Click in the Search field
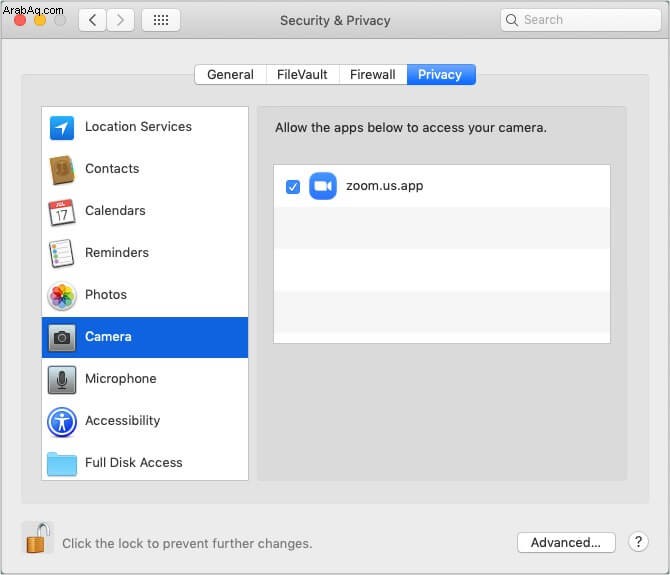The image size is (670, 575). (581, 20)
